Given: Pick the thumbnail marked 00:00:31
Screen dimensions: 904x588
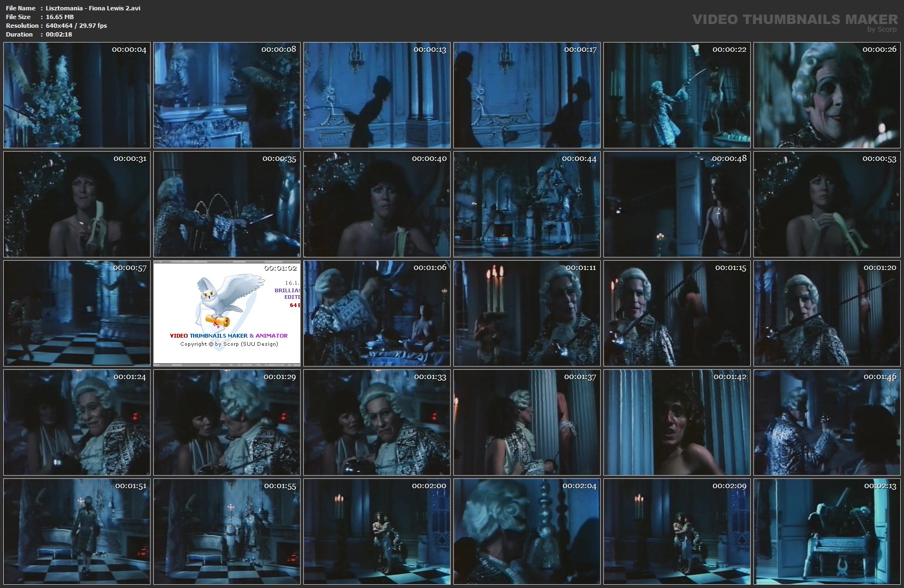Looking at the screenshot, I should tap(77, 205).
